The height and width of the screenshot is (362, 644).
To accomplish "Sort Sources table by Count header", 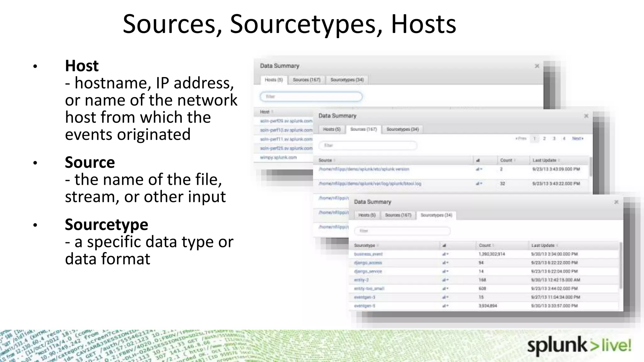I will click(x=508, y=160).
